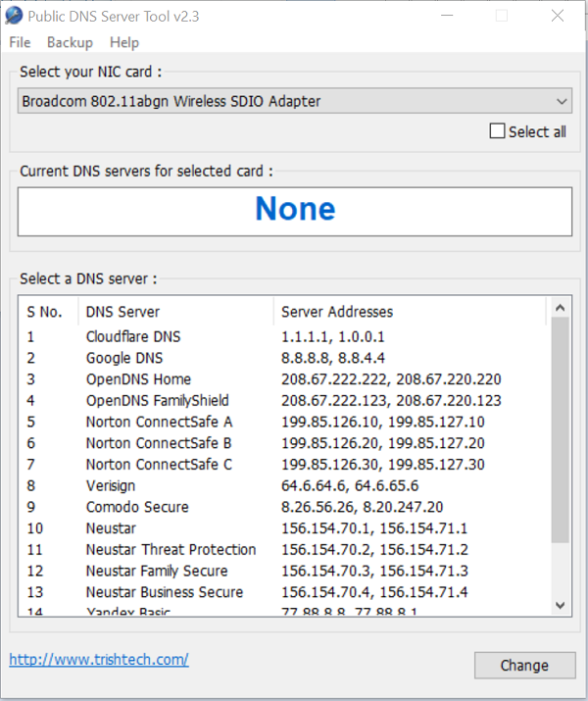The height and width of the screenshot is (701, 588).
Task: Select Google DNS server entry
Action: coord(124,358)
